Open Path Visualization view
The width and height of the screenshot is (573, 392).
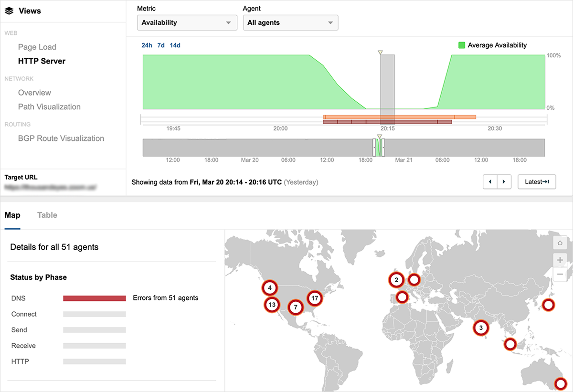[49, 107]
